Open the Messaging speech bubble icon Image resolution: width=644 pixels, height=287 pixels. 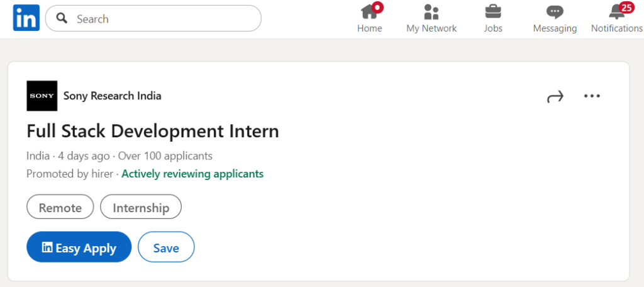point(554,12)
